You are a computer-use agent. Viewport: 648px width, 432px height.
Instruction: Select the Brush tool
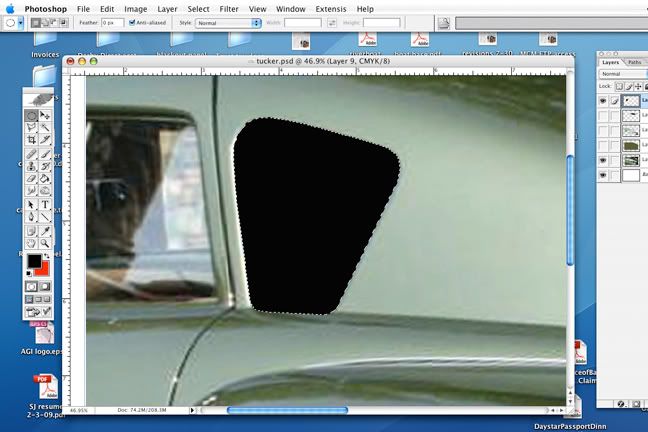point(45,154)
